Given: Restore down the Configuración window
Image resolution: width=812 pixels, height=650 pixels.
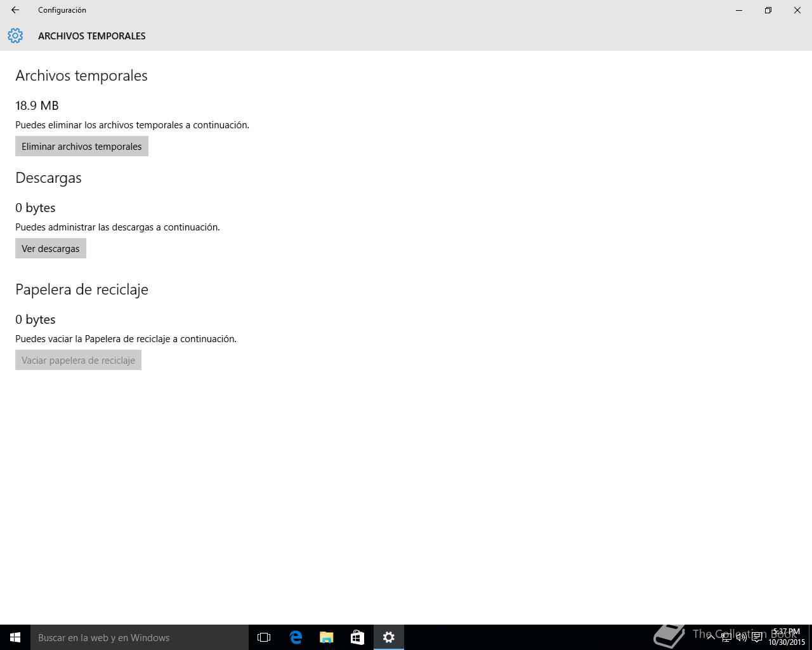Looking at the screenshot, I should pyautogui.click(x=768, y=10).
